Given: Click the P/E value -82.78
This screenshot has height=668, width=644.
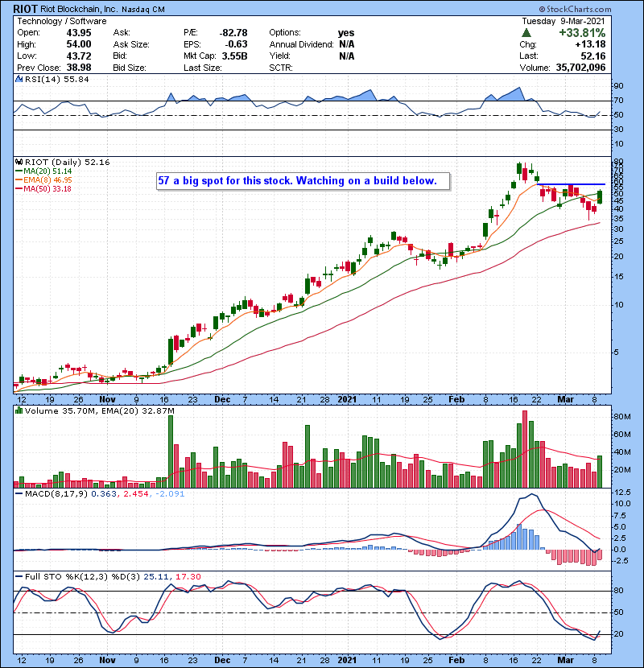Looking at the screenshot, I should (233, 33).
